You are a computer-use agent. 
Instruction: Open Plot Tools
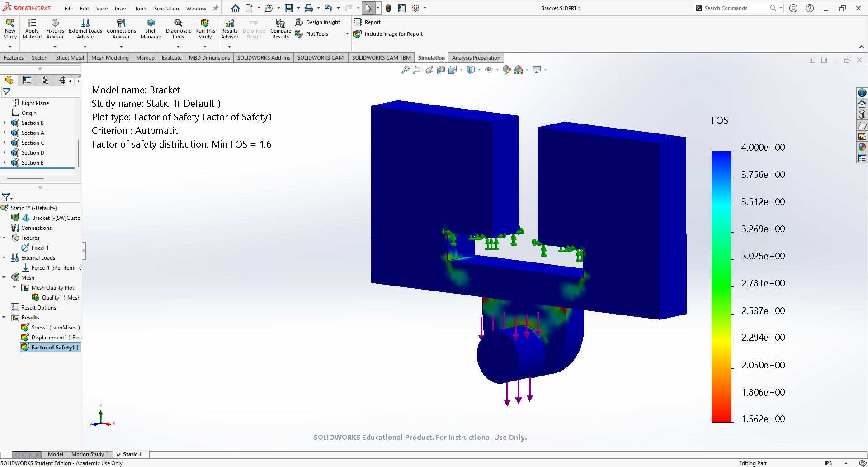[x=312, y=34]
